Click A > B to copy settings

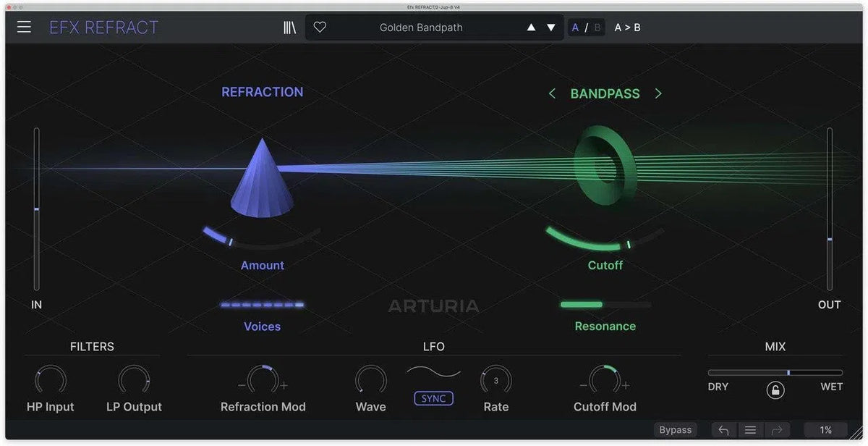(x=626, y=27)
